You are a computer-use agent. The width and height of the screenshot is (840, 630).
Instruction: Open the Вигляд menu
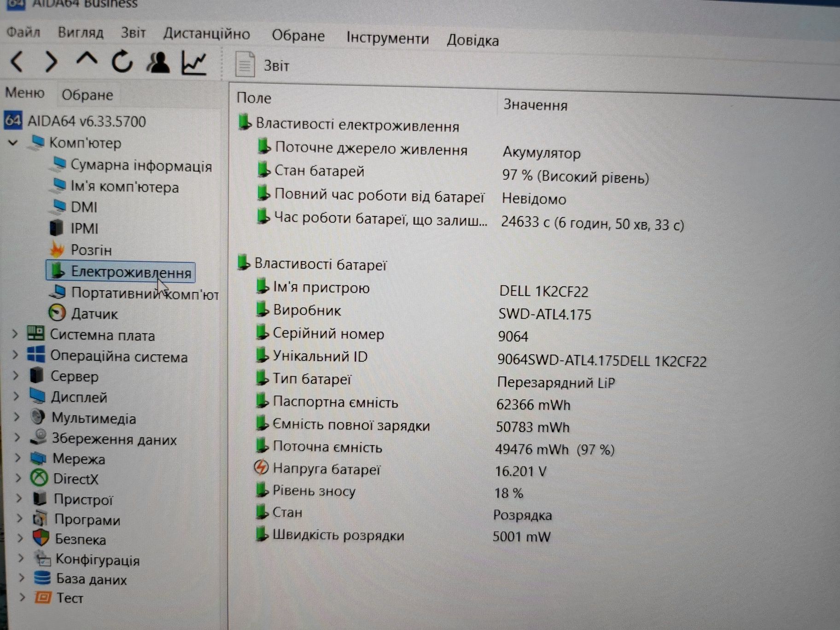[x=81, y=33]
